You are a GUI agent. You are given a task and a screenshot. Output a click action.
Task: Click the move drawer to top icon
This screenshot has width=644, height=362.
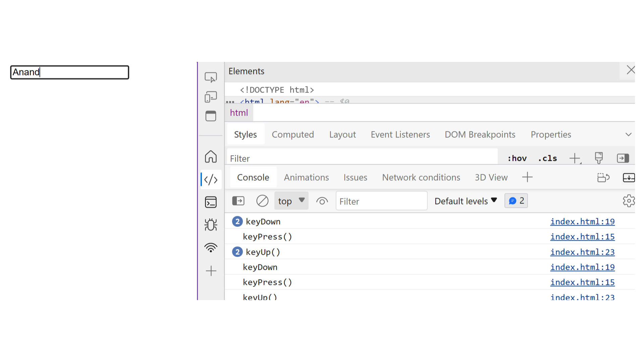click(603, 177)
